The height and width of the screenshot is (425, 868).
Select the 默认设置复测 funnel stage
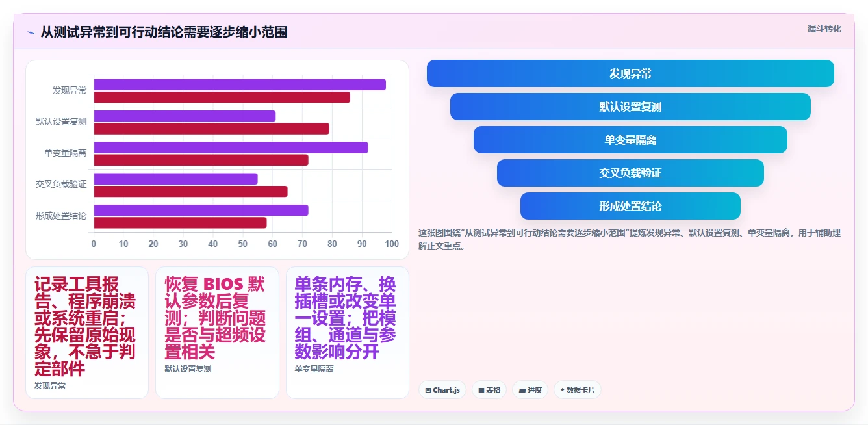pyautogui.click(x=630, y=107)
